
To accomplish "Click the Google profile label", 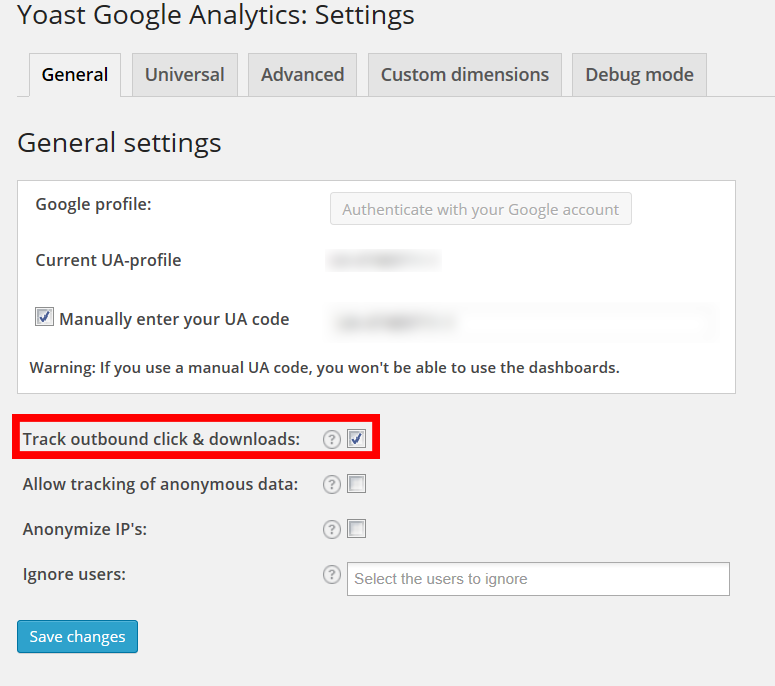I will click(x=93, y=204).
